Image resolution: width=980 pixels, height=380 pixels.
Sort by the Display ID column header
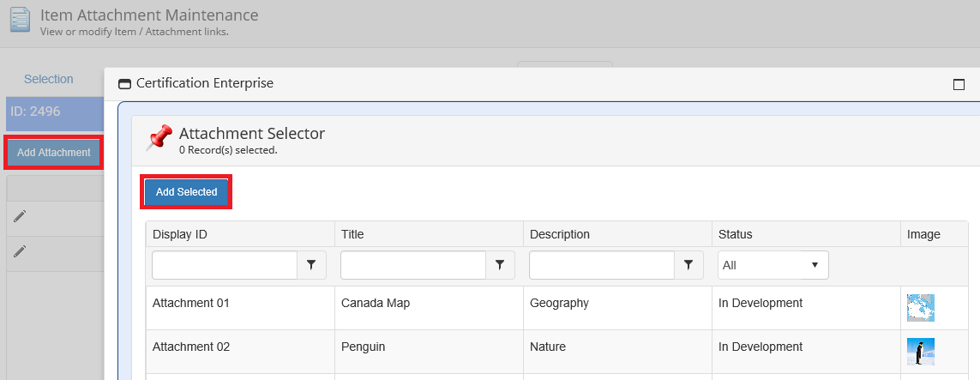tap(180, 234)
